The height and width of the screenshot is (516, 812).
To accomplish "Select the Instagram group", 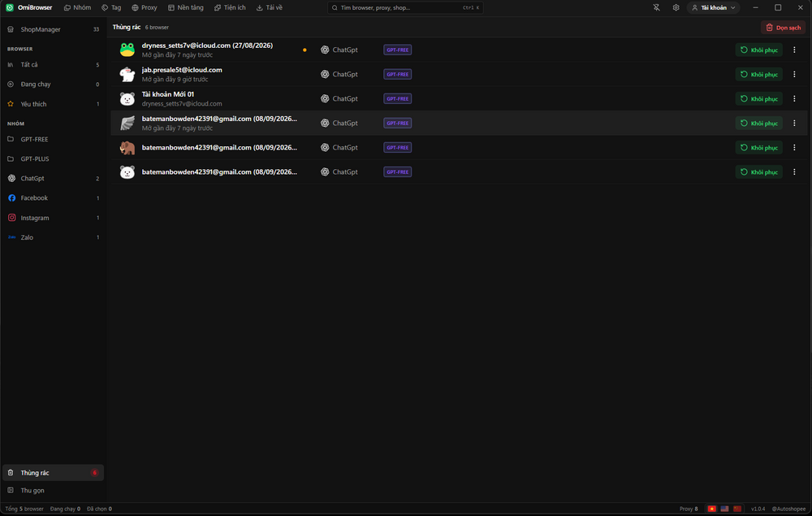I will coord(53,218).
